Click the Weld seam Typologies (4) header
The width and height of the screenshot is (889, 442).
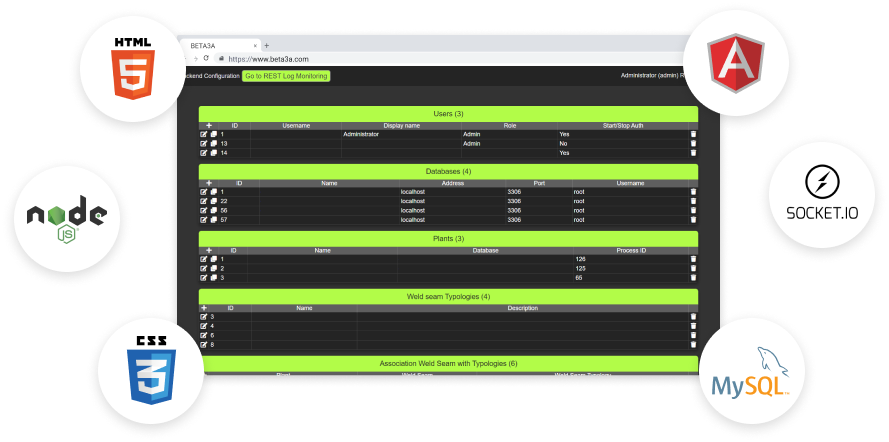coord(448,296)
